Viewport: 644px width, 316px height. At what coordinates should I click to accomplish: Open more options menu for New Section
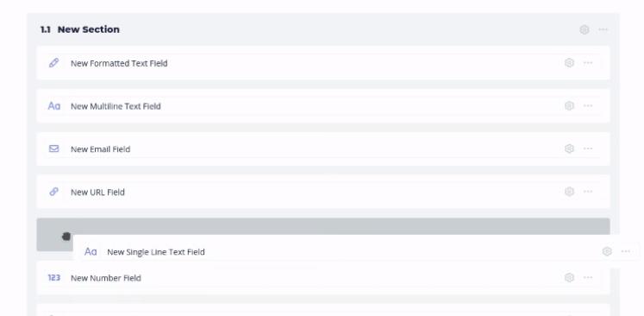603,29
